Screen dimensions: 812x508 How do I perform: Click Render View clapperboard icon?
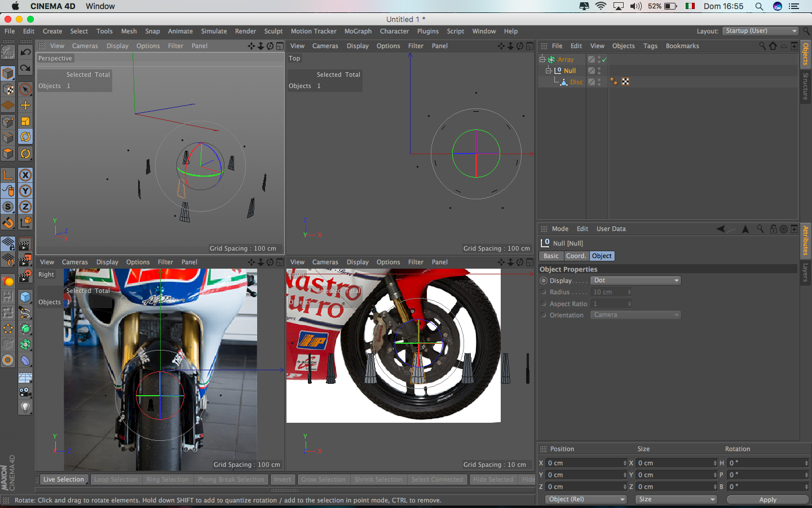25,244
